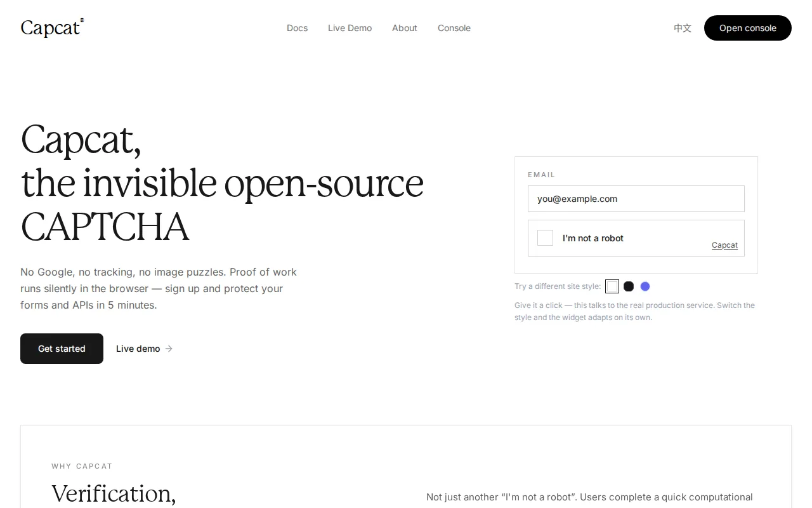Click the Capcat logo in the header
Viewport: 812px width, 508px height.
52,28
